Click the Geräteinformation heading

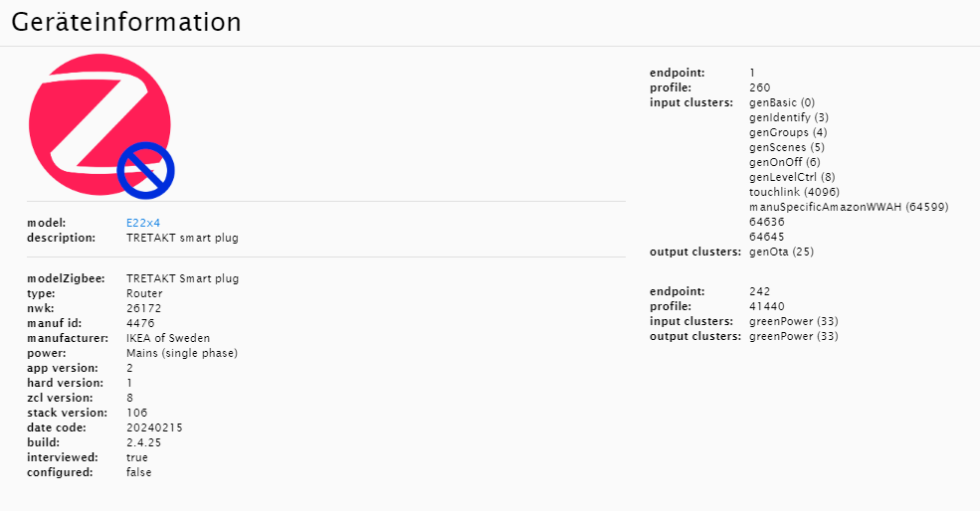pyautogui.click(x=126, y=22)
